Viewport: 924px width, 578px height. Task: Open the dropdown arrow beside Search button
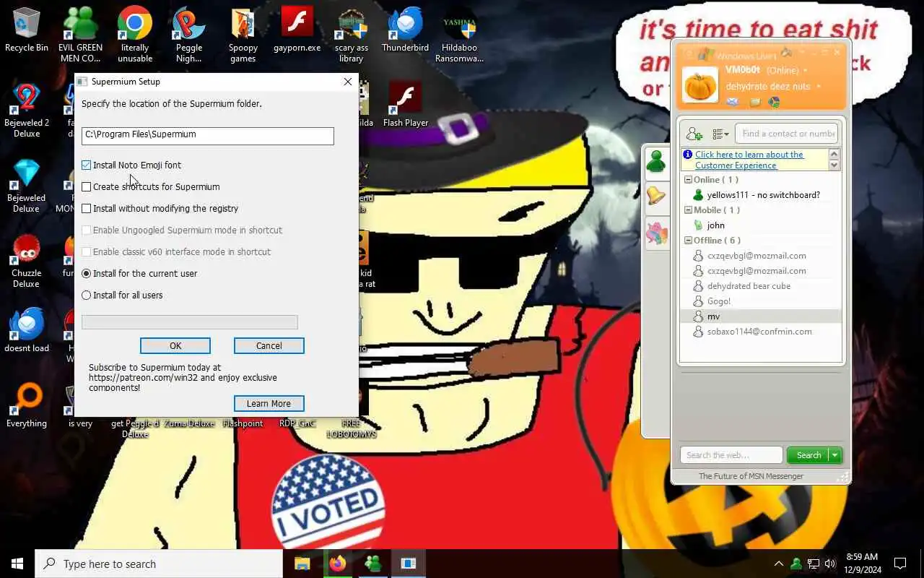835,455
